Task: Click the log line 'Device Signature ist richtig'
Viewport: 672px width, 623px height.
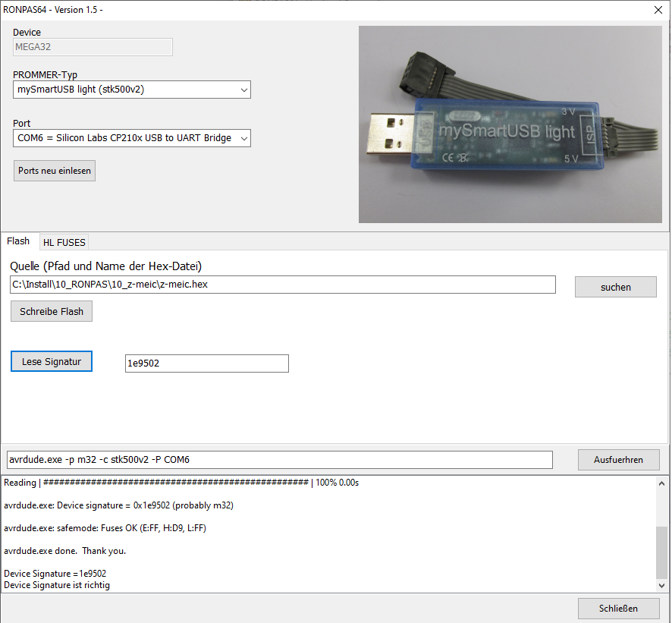Action: click(x=57, y=585)
